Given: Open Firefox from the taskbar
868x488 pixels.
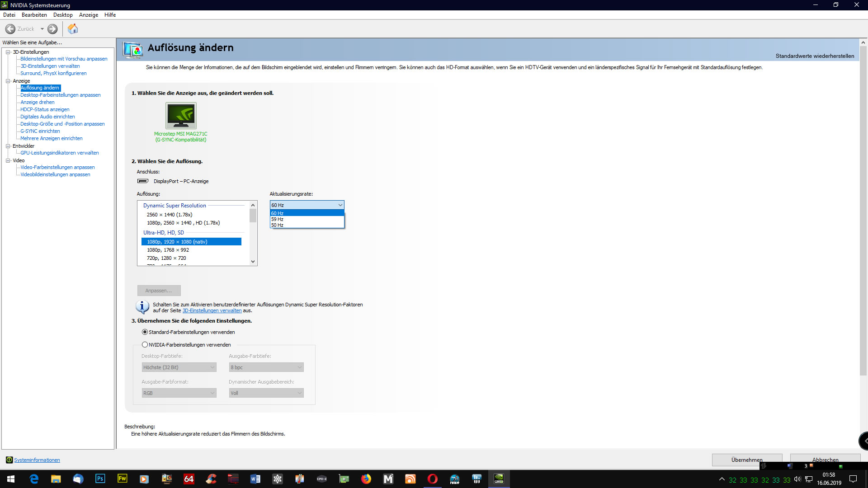Looking at the screenshot, I should click(x=366, y=479).
